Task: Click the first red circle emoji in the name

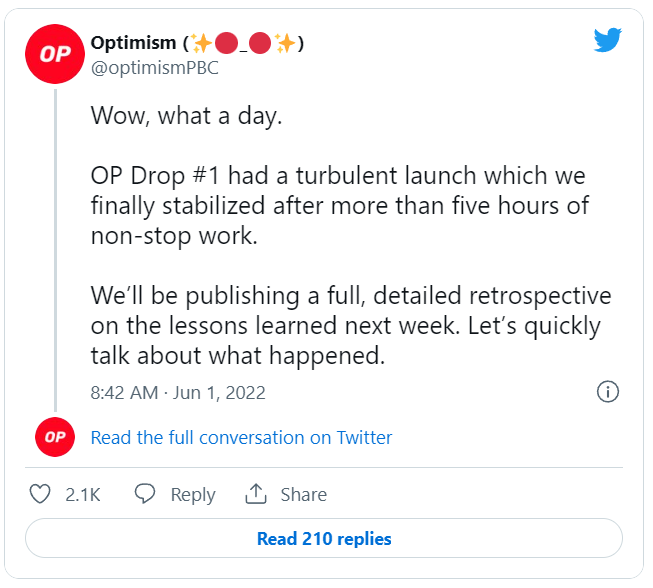Action: click(227, 43)
